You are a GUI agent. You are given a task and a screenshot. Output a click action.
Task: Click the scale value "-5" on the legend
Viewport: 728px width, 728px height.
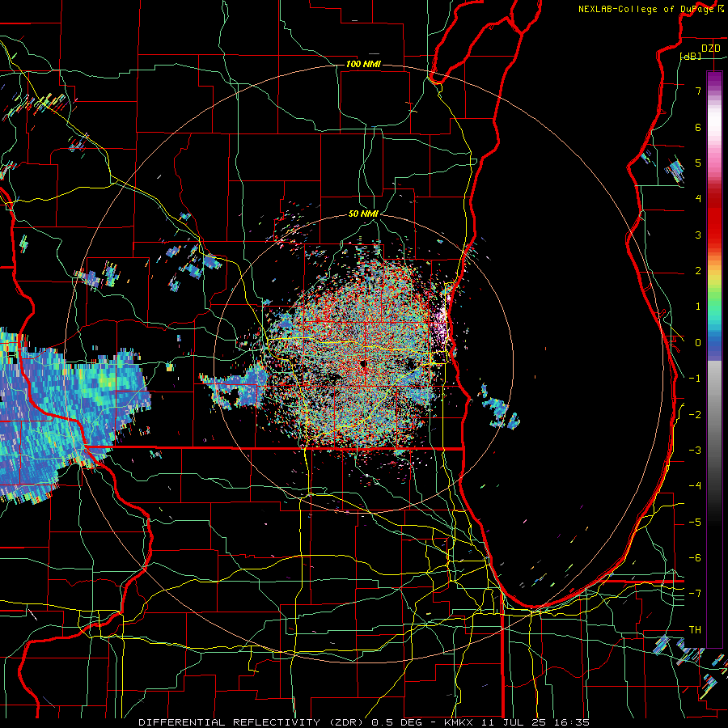[x=695, y=523]
